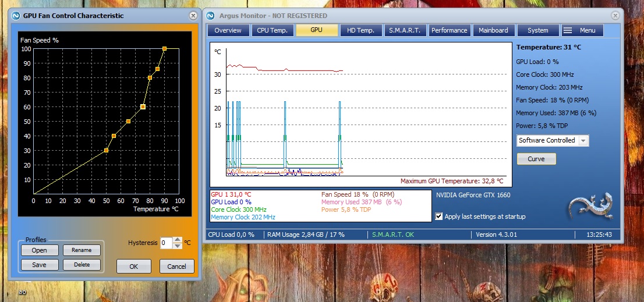This screenshot has height=302, width=644.
Task: Click hamburger icon on Menu button
Action: click(568, 30)
